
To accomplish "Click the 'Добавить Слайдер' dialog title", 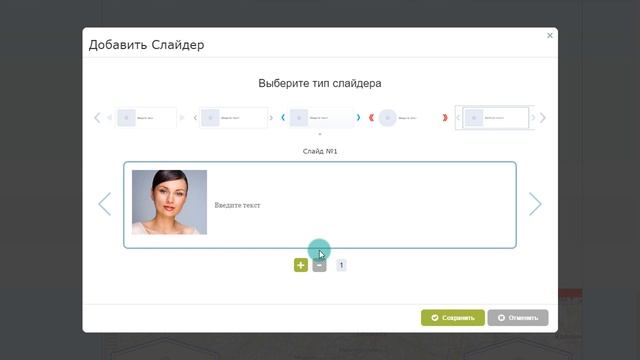I will 147,45.
